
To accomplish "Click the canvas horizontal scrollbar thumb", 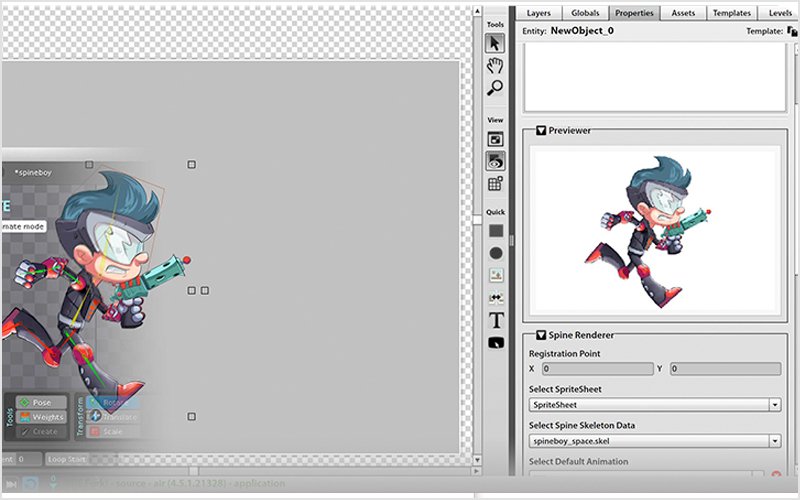I will point(193,471).
